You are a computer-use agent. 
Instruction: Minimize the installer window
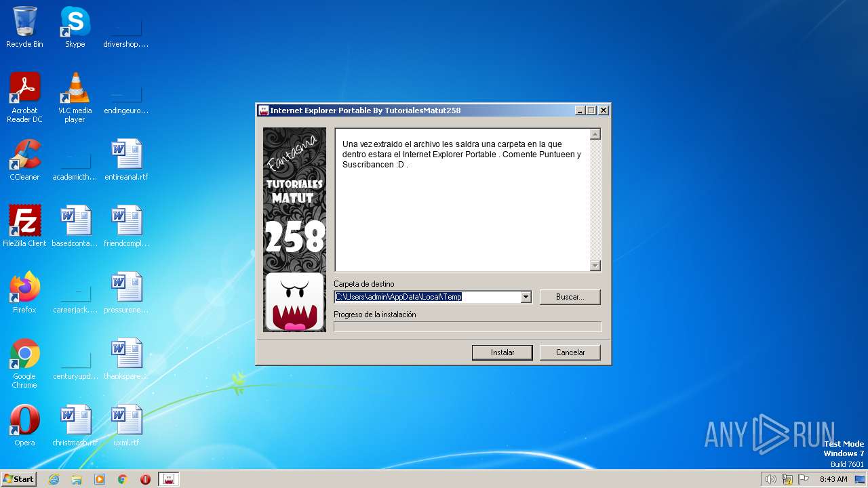(580, 110)
